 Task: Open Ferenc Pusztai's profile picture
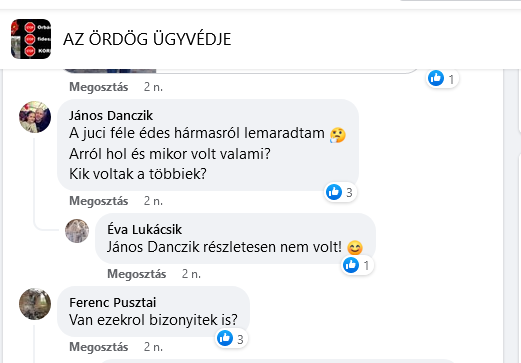[x=35, y=304]
